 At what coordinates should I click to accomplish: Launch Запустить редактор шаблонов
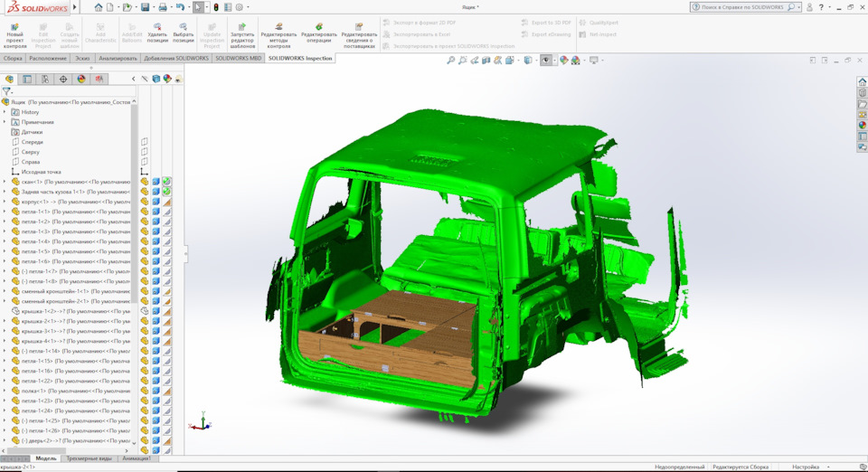point(242,36)
